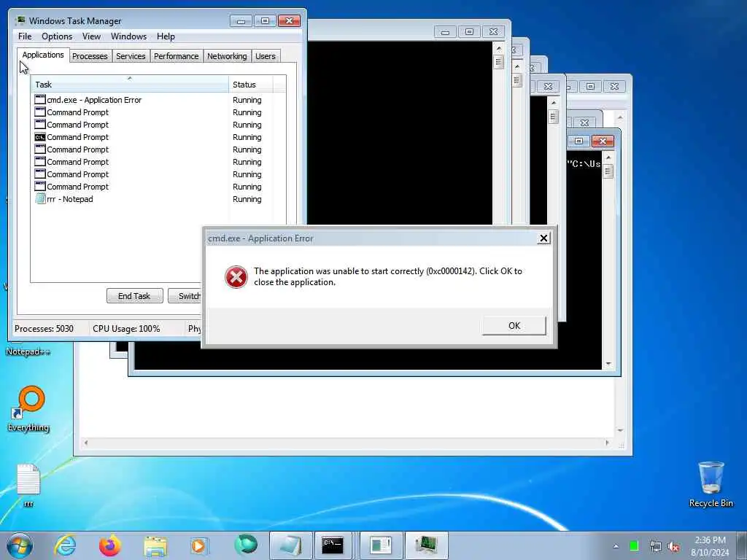
Task: Open the Windows menu in Task Manager
Action: pos(128,36)
